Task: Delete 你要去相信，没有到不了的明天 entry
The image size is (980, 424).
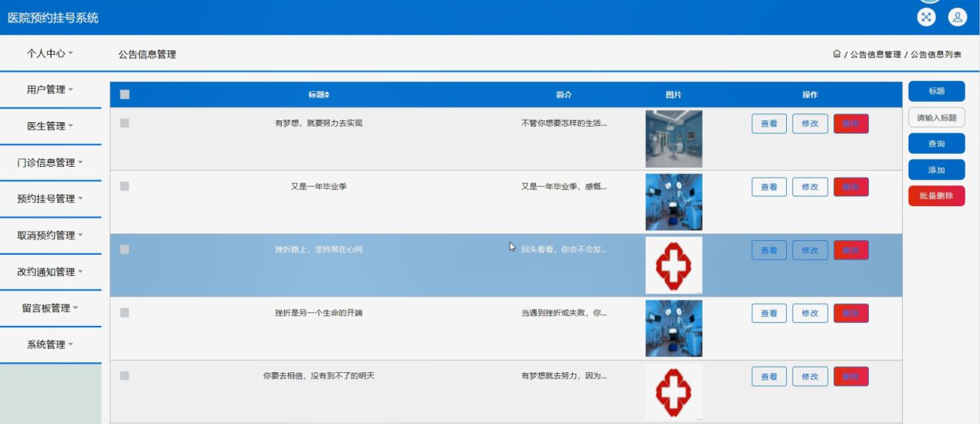Action: pyautogui.click(x=851, y=376)
